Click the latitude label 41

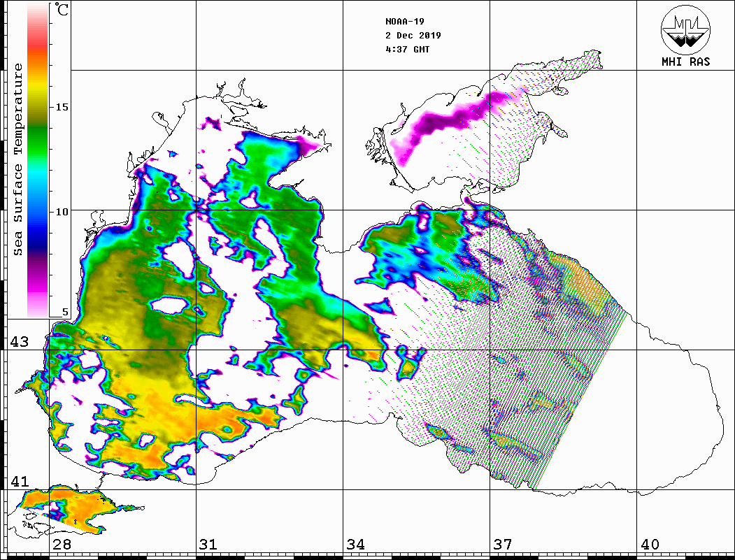[19, 481]
